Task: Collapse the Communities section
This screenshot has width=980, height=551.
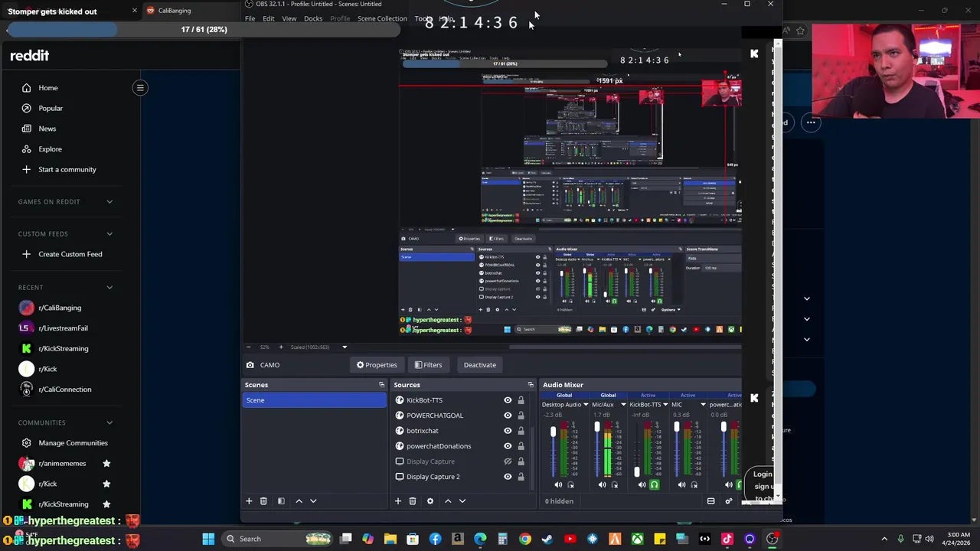Action: (109, 422)
